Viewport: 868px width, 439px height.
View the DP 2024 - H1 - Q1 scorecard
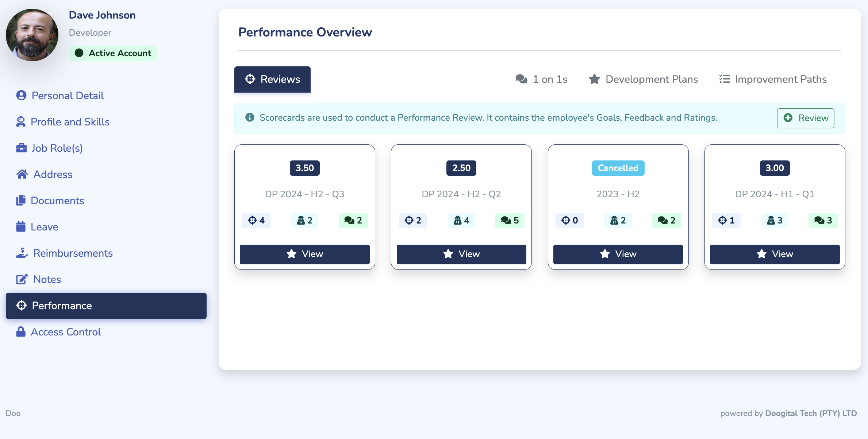pos(775,254)
